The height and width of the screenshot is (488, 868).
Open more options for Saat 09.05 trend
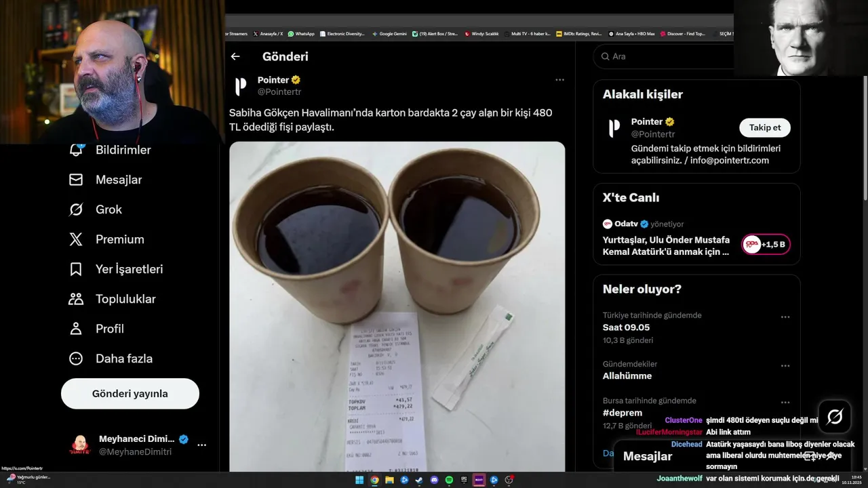pos(785,317)
